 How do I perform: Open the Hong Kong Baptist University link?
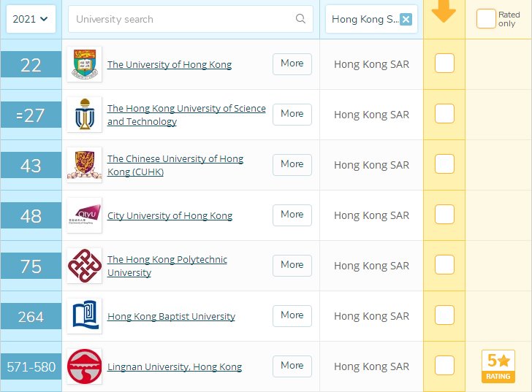click(x=171, y=317)
